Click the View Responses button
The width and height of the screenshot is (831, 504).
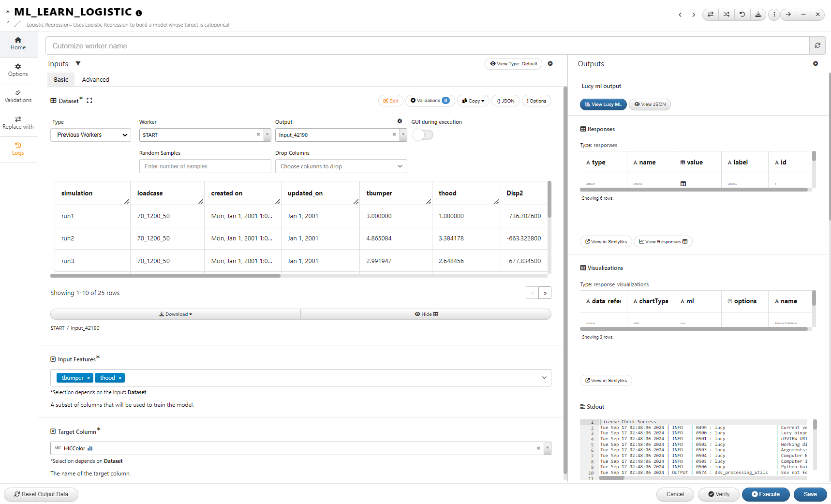(663, 242)
